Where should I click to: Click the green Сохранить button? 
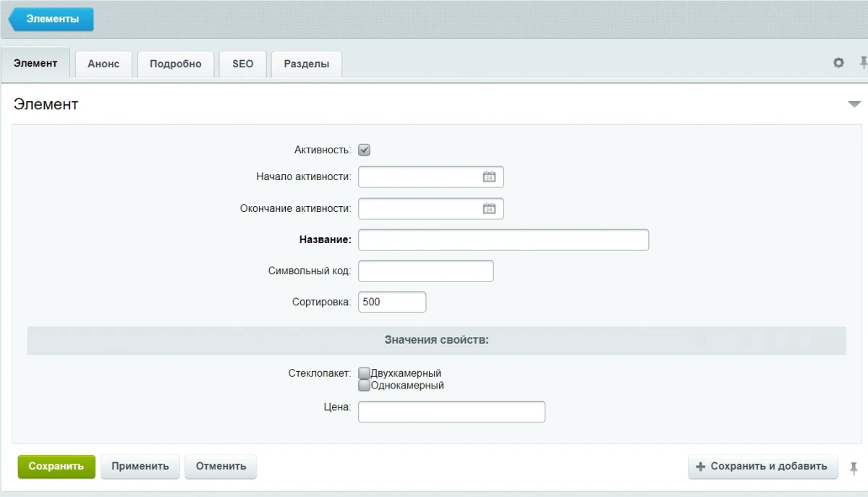click(56, 467)
